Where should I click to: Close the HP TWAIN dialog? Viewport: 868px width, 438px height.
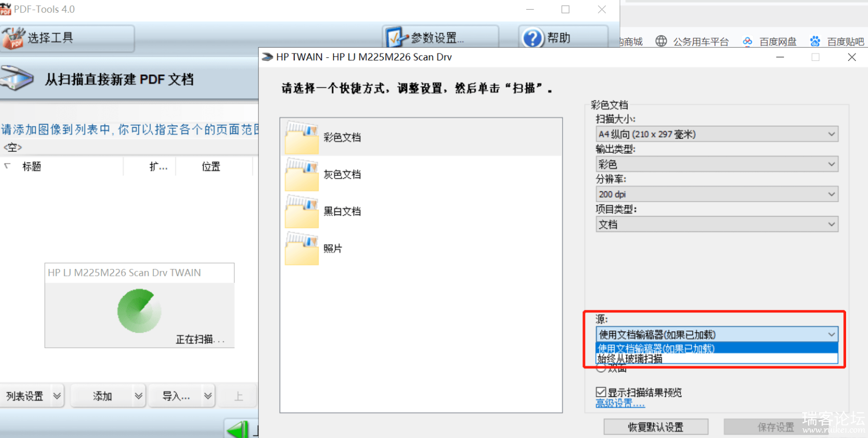[x=852, y=57]
